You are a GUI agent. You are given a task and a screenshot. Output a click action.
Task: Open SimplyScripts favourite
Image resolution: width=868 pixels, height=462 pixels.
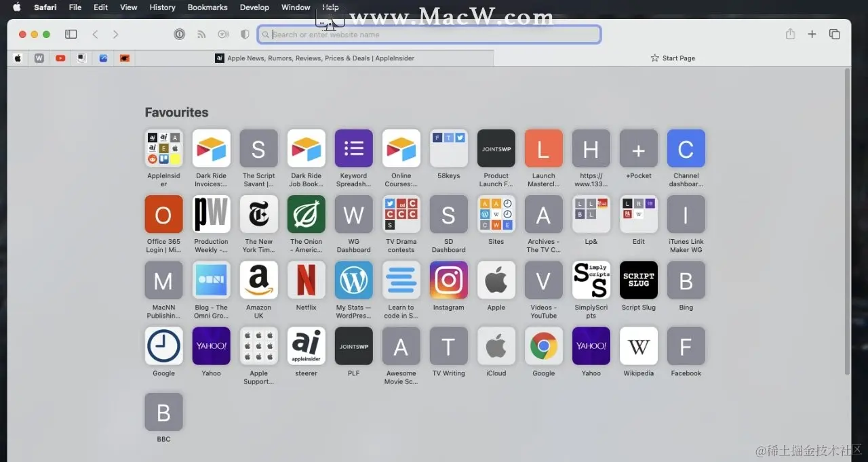point(591,280)
